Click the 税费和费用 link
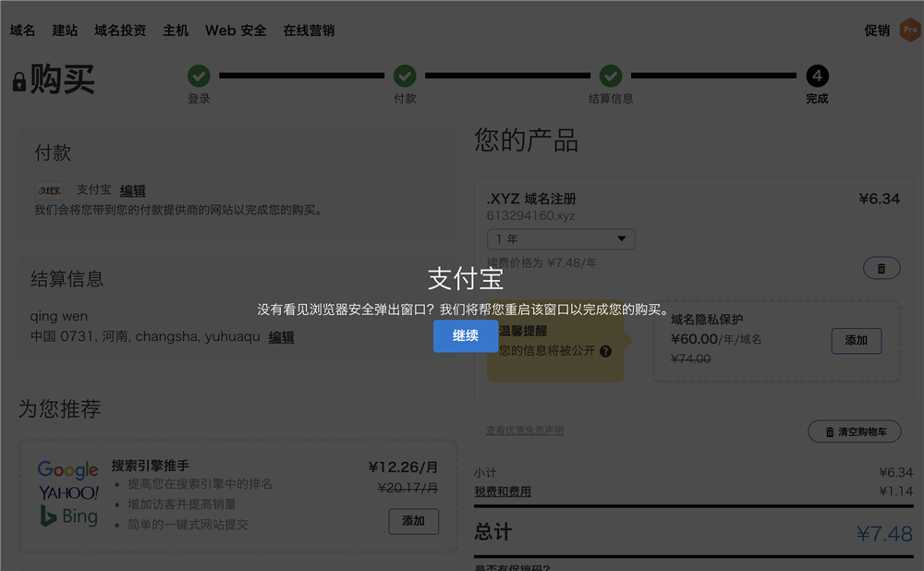Image resolution: width=924 pixels, height=571 pixels. pyautogui.click(x=503, y=492)
